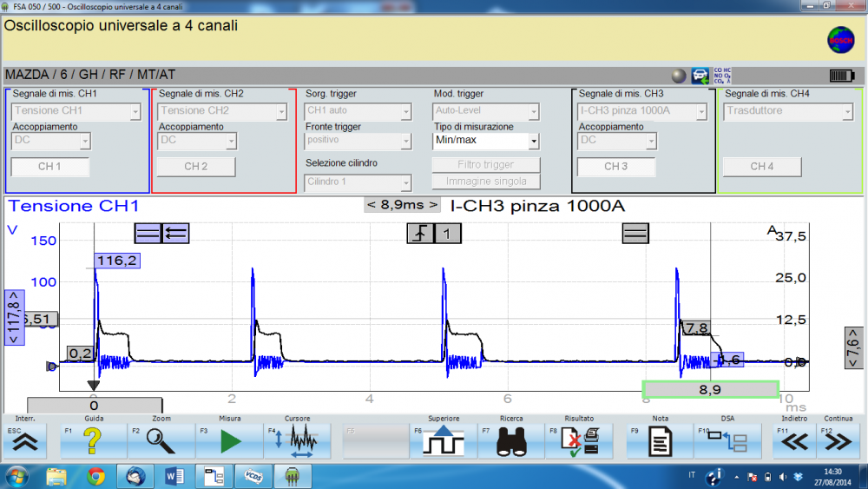The width and height of the screenshot is (868, 489).
Task: Click the MAZDA / 6 / GH vehicle line
Action: tap(90, 75)
